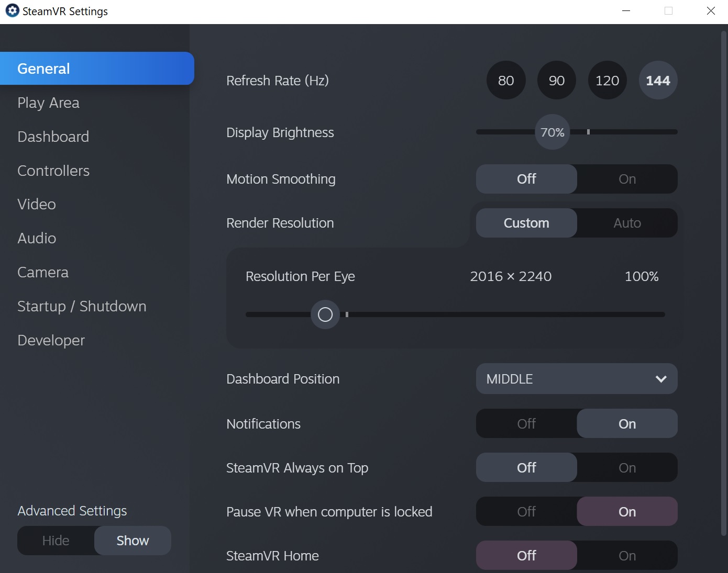Image resolution: width=728 pixels, height=573 pixels.
Task: Click the Resolution Per Eye label
Action: [x=300, y=276]
